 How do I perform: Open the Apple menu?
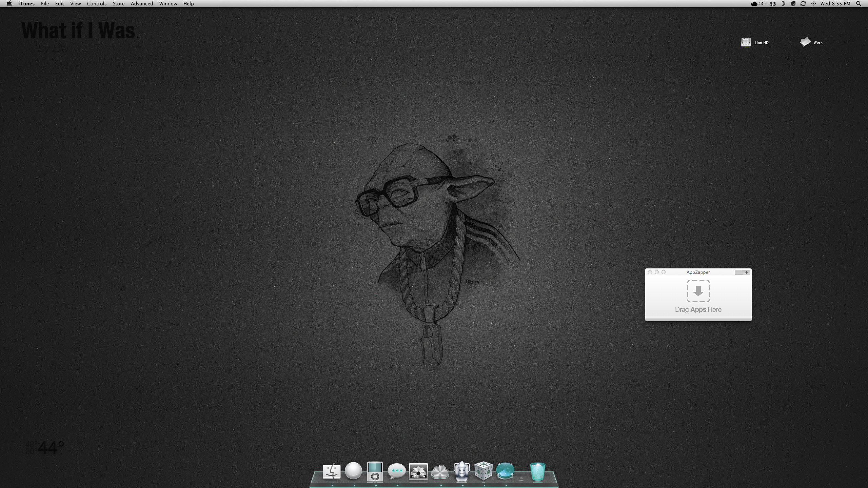click(9, 4)
